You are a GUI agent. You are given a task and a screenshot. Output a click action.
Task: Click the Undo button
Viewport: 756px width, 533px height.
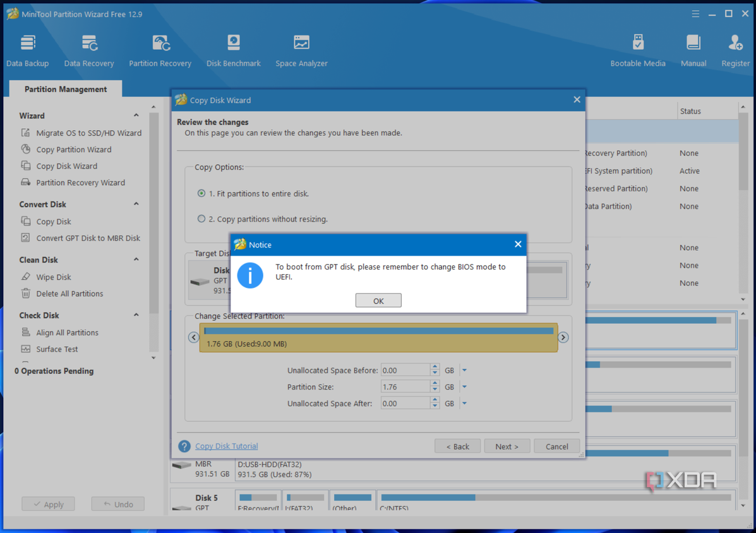118,504
